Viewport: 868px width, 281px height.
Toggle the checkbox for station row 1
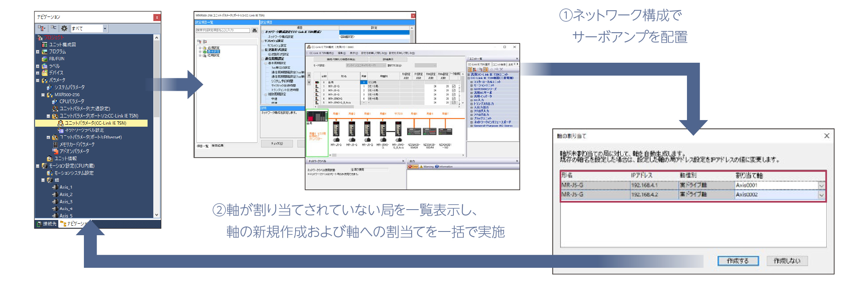(x=454, y=86)
